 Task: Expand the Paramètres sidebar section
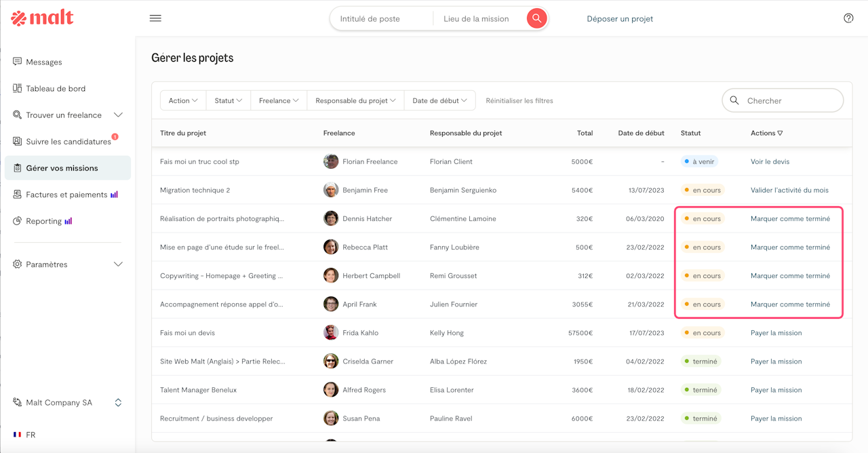[x=118, y=264]
